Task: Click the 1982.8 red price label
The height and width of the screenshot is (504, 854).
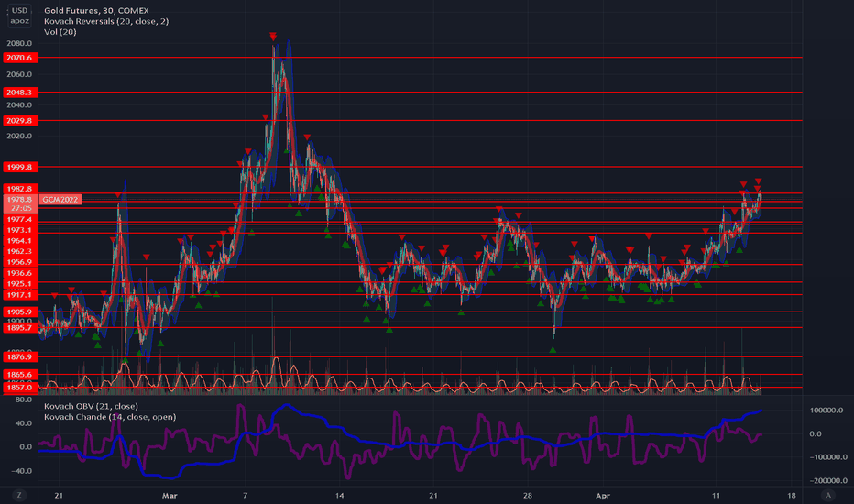Action: click(x=19, y=189)
